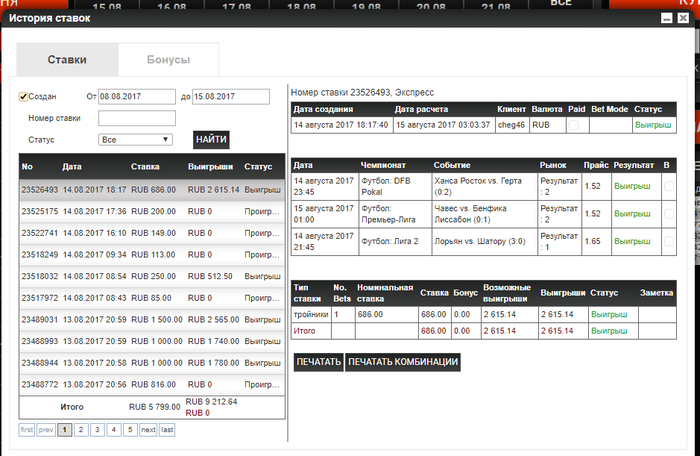The image size is (700, 456).
Task: Close the История ставок dialog
Action: click(x=683, y=18)
